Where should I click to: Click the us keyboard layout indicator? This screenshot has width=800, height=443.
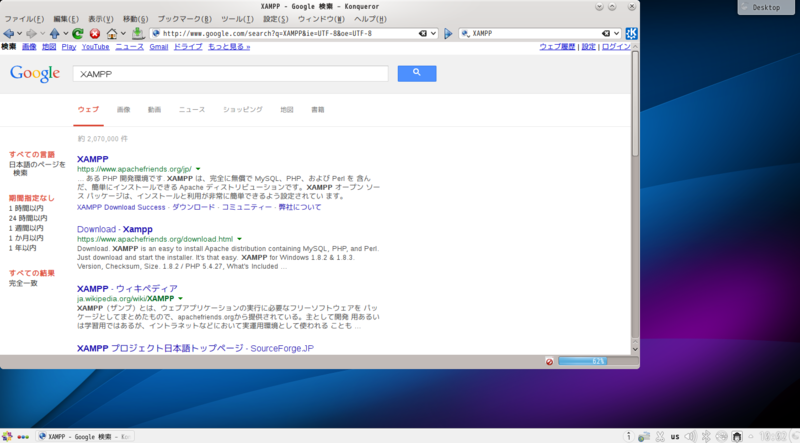pos(675,437)
